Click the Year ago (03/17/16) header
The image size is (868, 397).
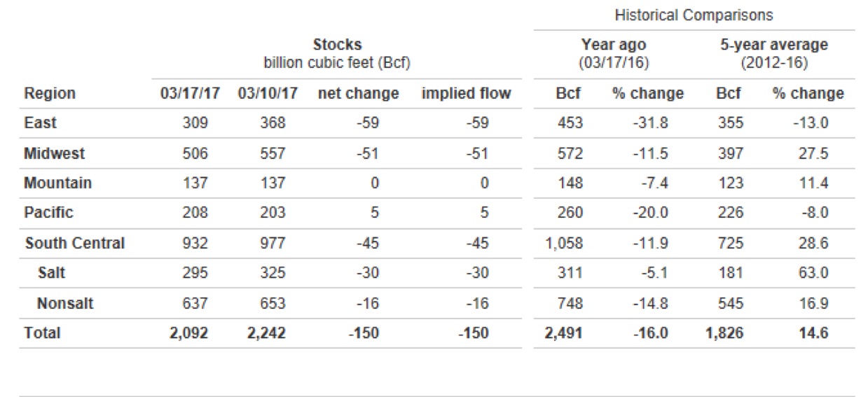(x=614, y=53)
